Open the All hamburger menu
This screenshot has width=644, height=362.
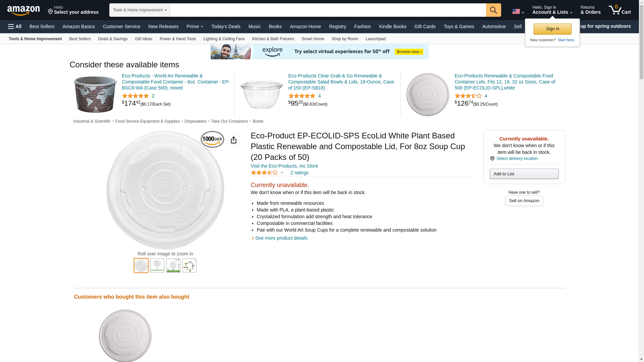point(15,26)
